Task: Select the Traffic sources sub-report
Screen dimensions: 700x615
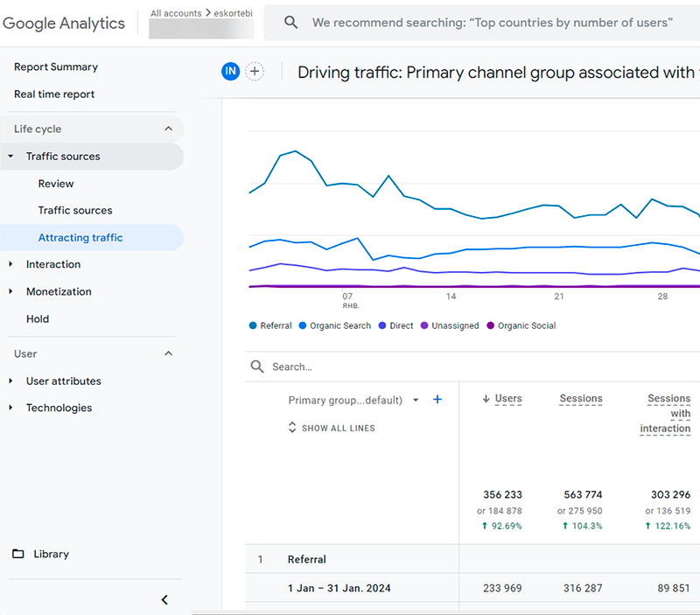Action: 75,210
